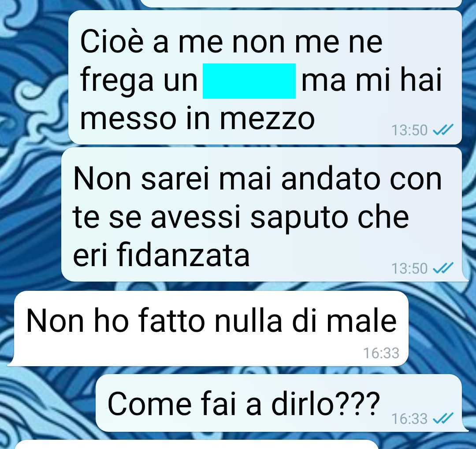The height and width of the screenshot is (449, 476).
Task: Click the blue double-check on the "messo in mezzo" message
Action: tap(443, 130)
